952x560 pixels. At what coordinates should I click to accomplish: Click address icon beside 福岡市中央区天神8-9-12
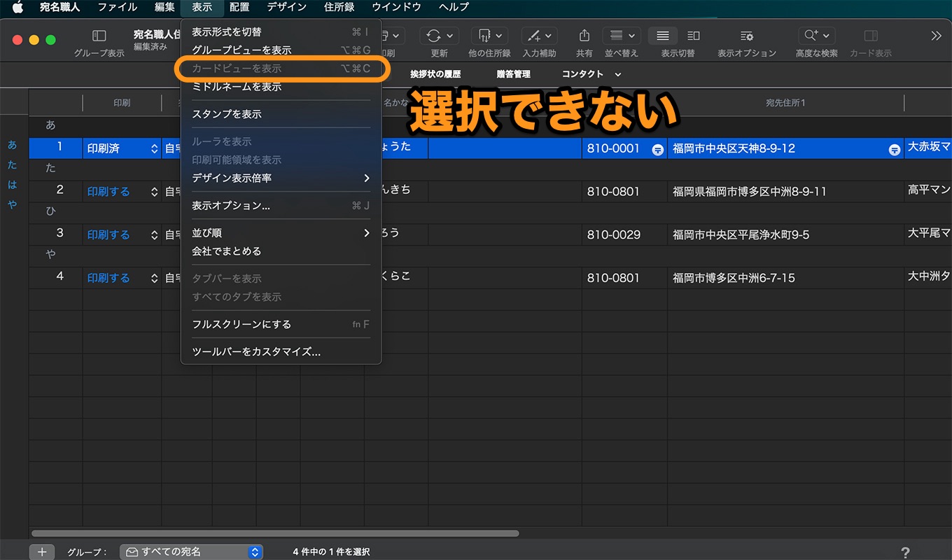894,149
